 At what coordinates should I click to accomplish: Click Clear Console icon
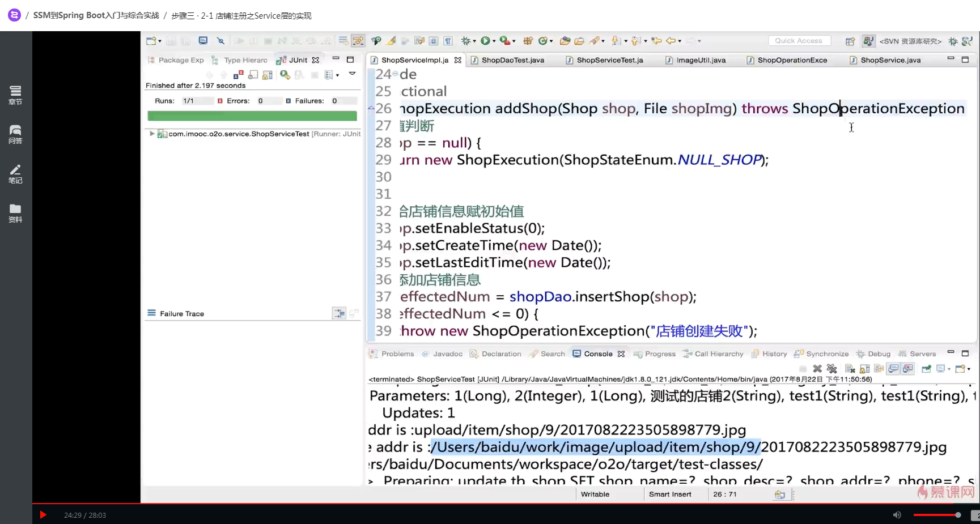point(850,369)
